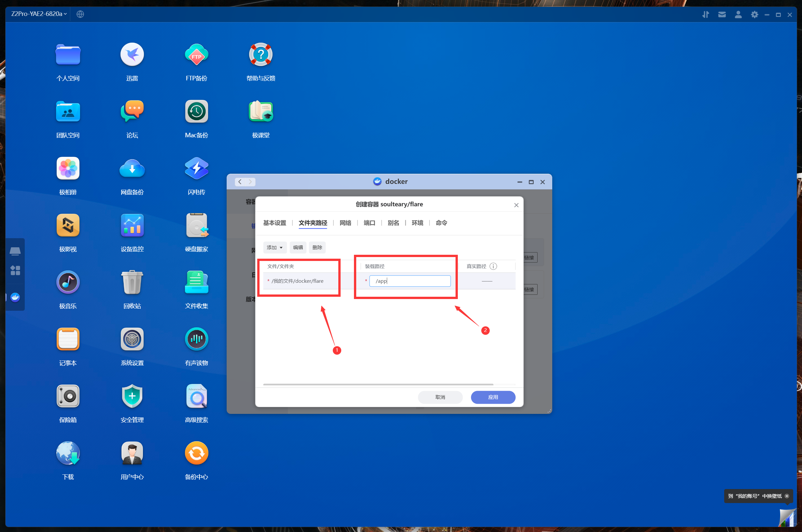Image resolution: width=802 pixels, height=532 pixels.
Task: Switch to the 环境 tab
Action: tap(417, 223)
